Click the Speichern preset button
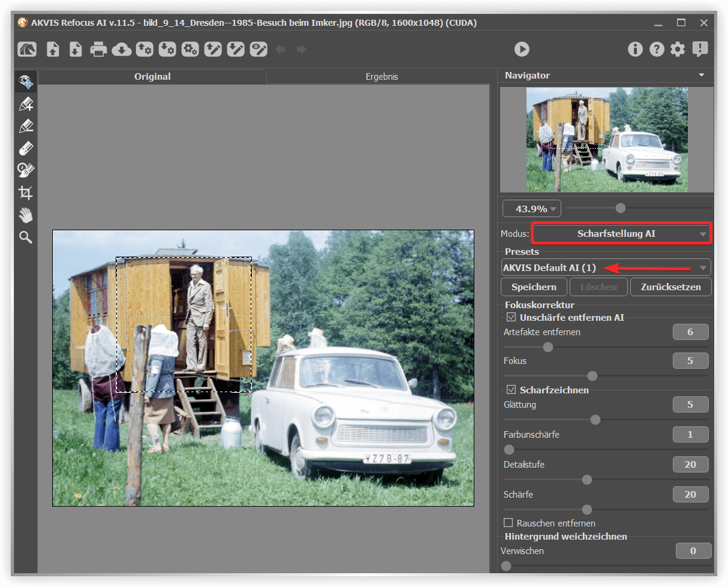 (x=534, y=287)
